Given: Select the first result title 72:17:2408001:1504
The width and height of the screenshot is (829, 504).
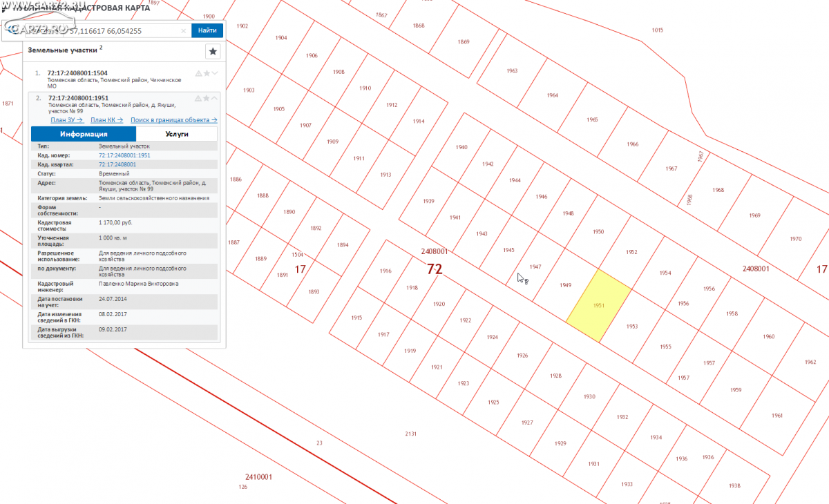Looking at the screenshot, I should 77,73.
